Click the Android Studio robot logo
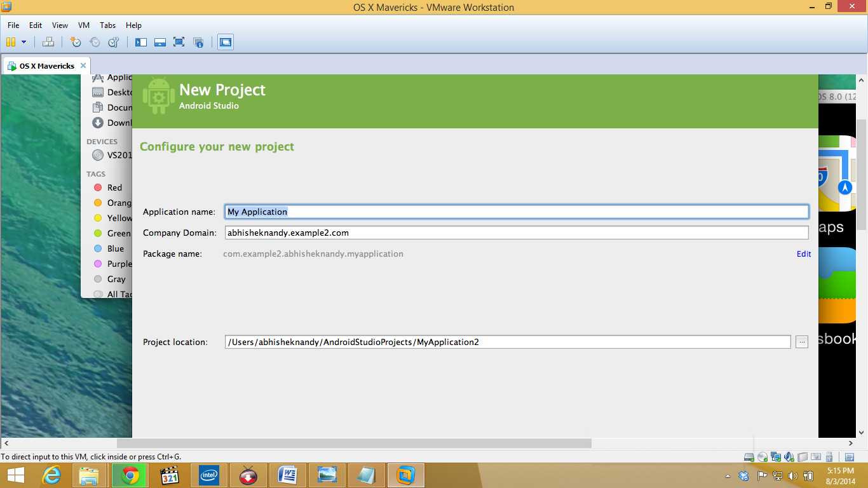868x488 pixels. pos(158,96)
